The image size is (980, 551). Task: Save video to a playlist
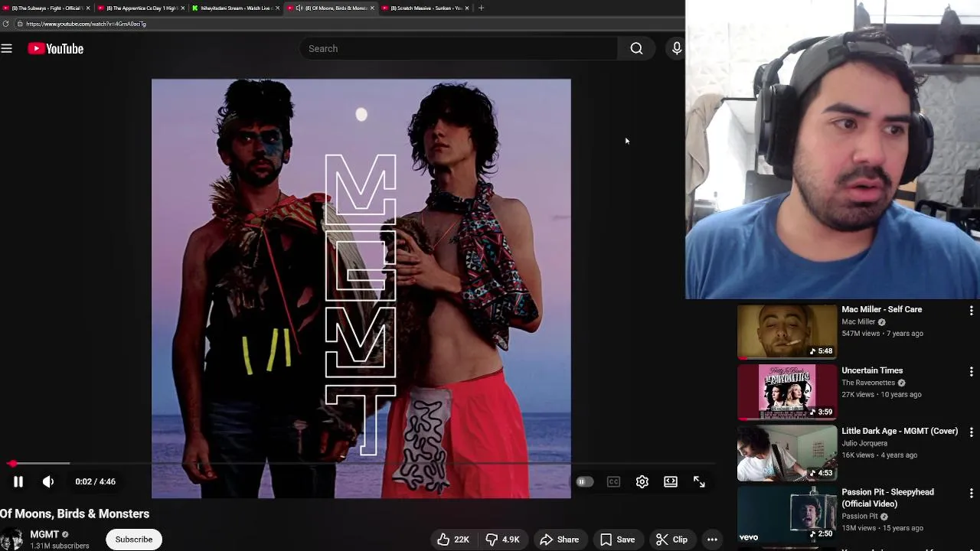click(x=617, y=540)
